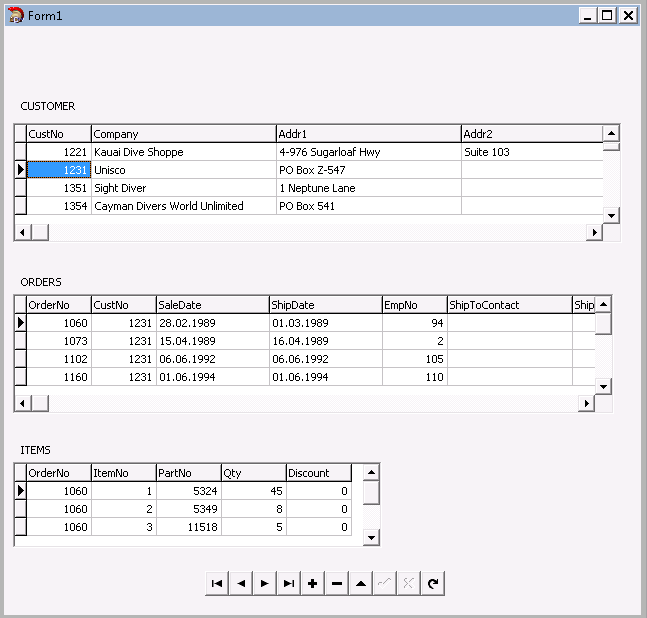Click the SaleDate column header in ORDERS grid
The height and width of the screenshot is (618, 647).
[213, 305]
